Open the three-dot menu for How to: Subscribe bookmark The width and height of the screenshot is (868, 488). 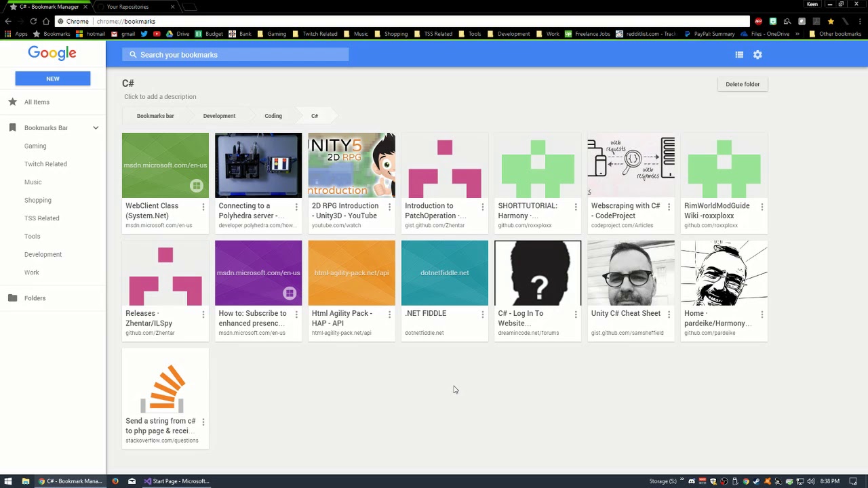pos(296,314)
